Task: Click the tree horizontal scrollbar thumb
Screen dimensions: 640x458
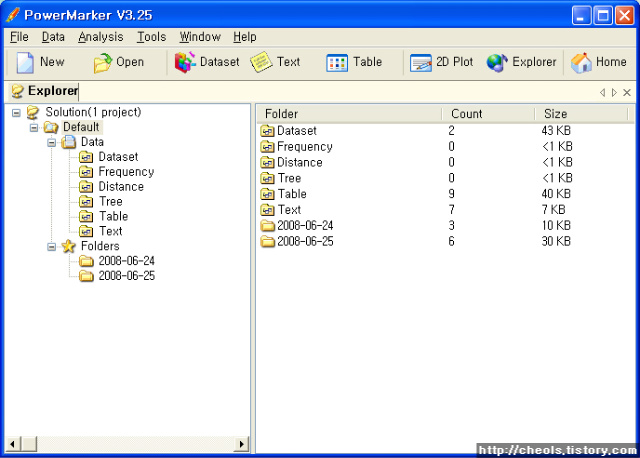Action: pyautogui.click(x=29, y=444)
